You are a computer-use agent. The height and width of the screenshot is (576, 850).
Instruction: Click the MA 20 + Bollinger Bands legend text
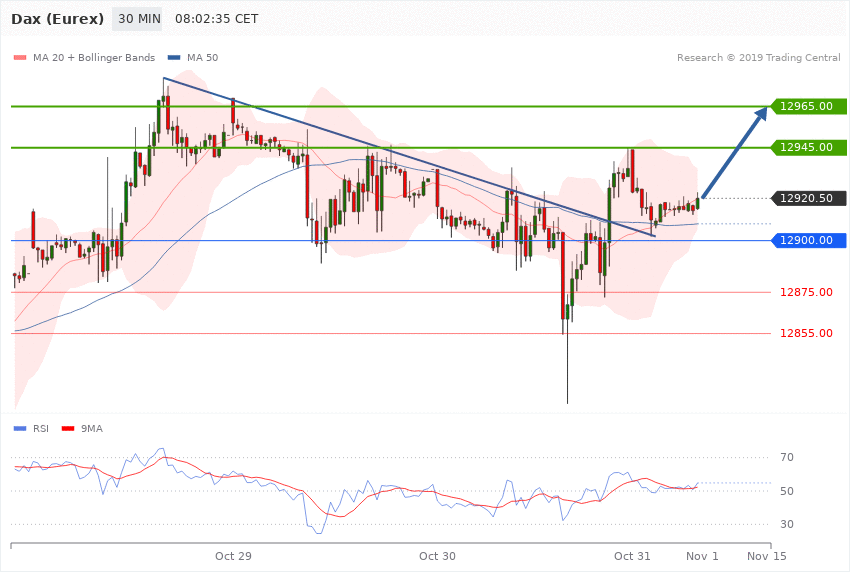pyautogui.click(x=94, y=58)
